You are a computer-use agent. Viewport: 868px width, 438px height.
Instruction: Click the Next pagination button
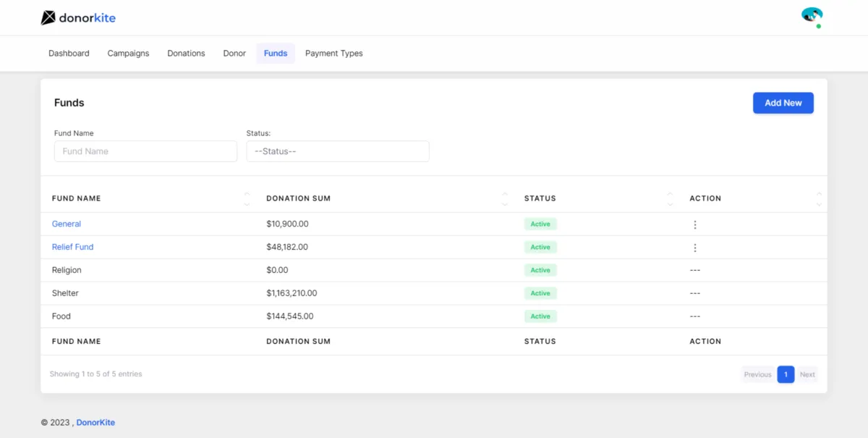pos(807,374)
